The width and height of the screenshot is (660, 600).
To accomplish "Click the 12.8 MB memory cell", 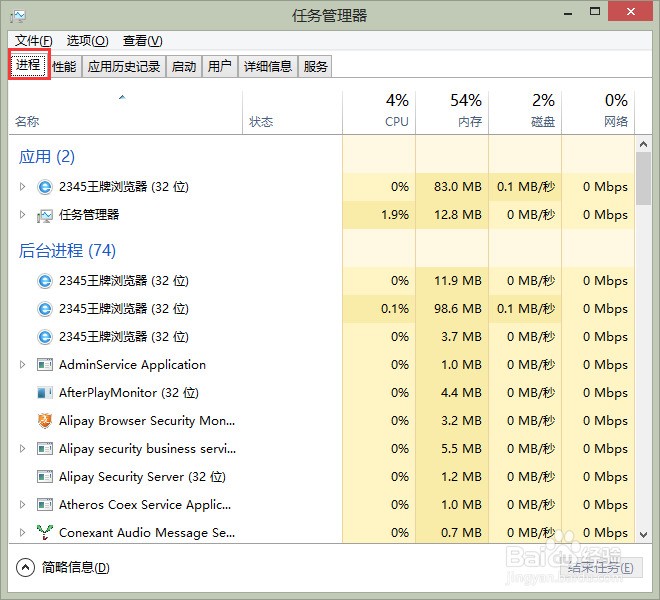I will (452, 215).
